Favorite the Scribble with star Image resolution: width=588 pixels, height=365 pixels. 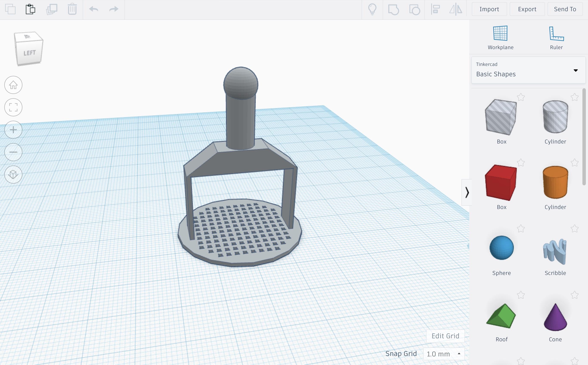574,228
